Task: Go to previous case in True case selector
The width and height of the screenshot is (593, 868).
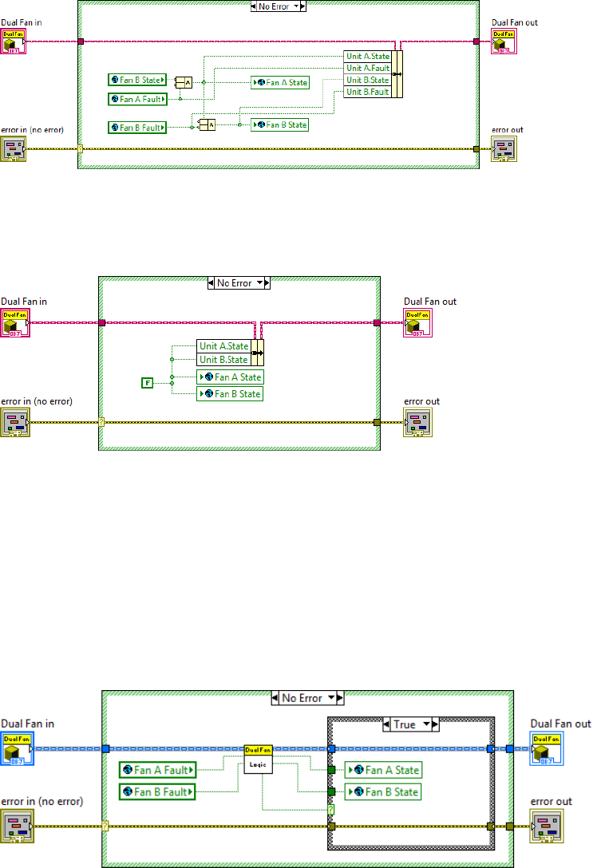Action: click(x=386, y=724)
